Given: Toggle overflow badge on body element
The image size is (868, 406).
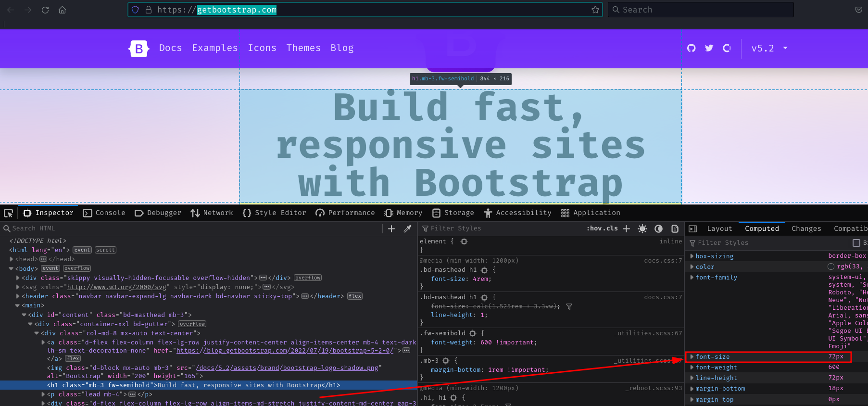Looking at the screenshot, I should 77,268.
